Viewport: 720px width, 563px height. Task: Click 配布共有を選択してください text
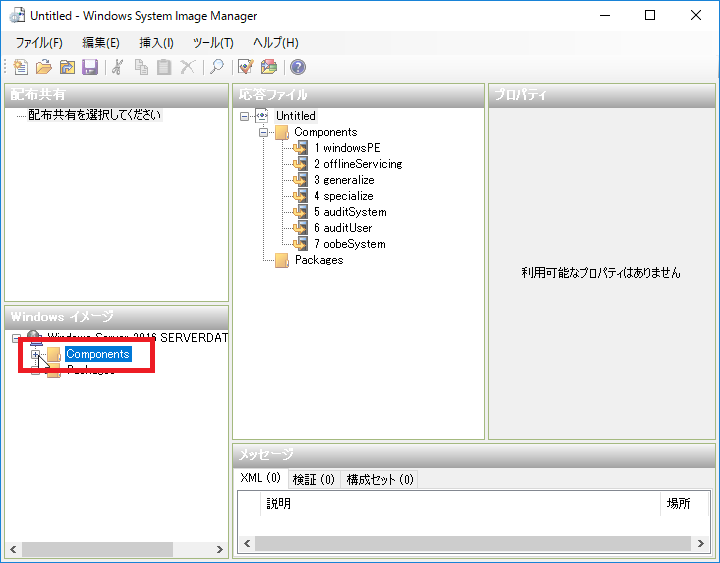pyautogui.click(x=95, y=115)
